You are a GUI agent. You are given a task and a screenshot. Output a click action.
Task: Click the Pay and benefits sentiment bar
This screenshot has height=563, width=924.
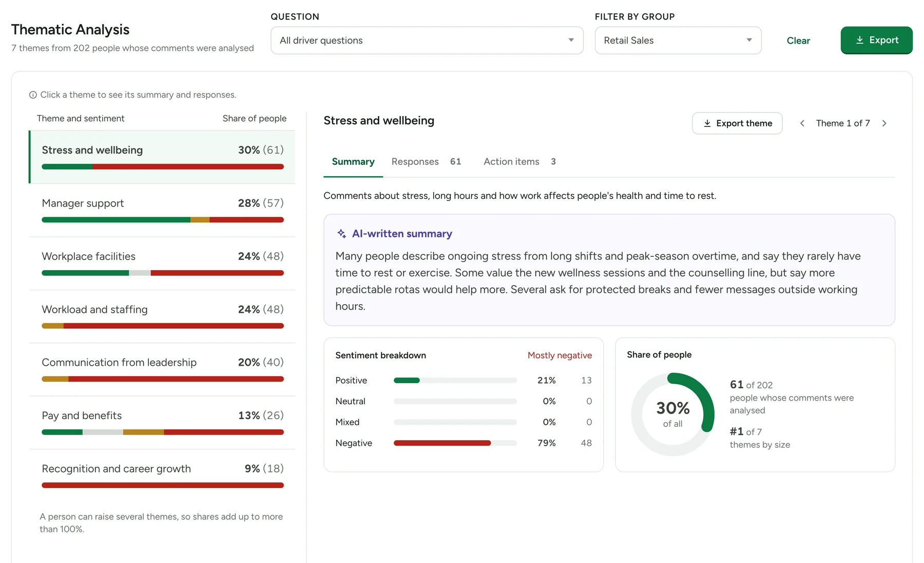pos(163,432)
